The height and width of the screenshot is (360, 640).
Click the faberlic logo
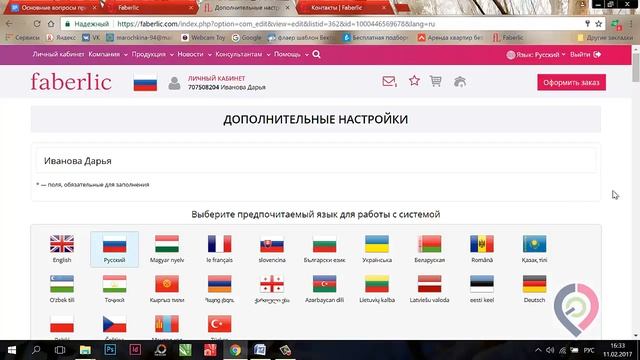[x=71, y=82]
